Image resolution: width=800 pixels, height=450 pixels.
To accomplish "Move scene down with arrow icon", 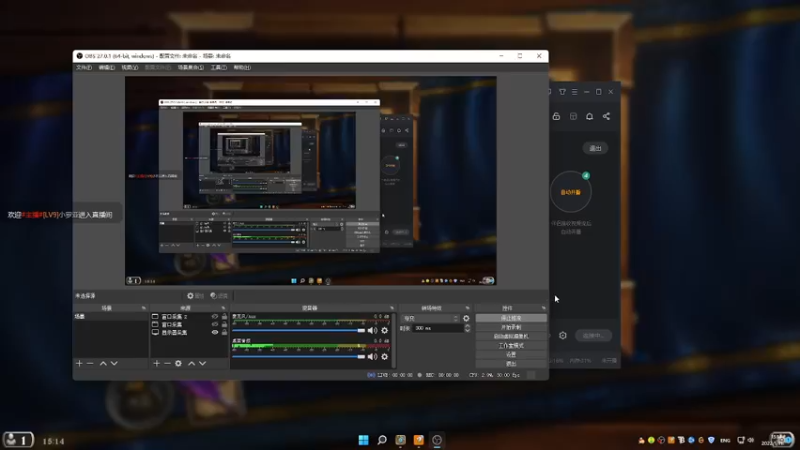I will [114, 363].
